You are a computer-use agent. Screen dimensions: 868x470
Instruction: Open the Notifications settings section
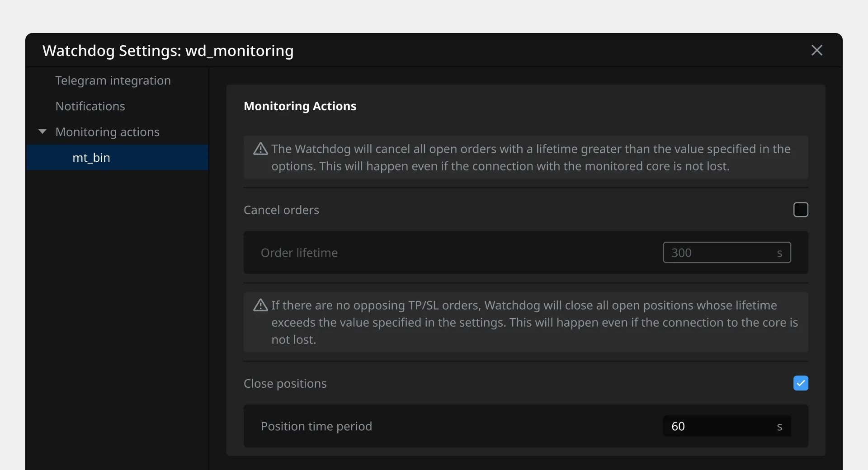(x=90, y=106)
